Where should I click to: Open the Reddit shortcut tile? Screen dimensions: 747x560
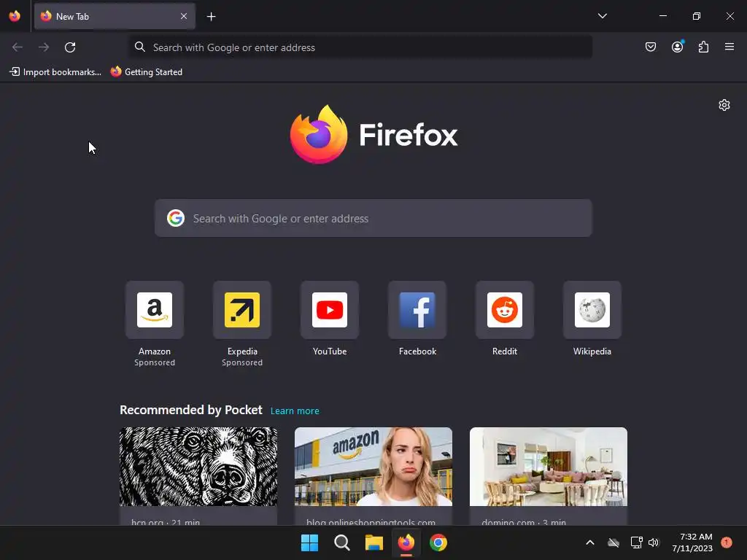tap(505, 310)
